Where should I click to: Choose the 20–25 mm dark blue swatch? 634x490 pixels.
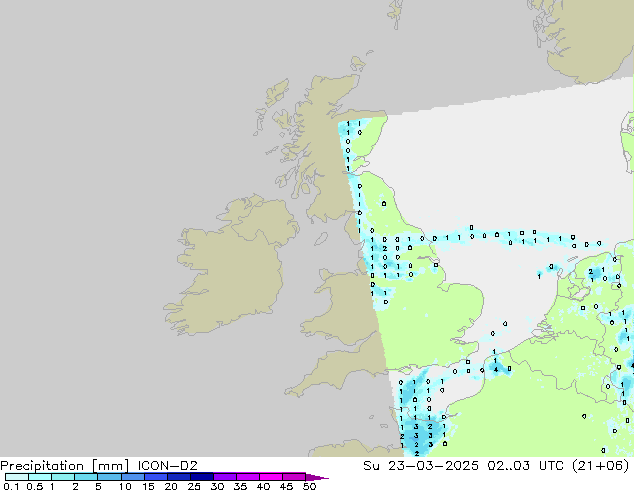point(179,477)
